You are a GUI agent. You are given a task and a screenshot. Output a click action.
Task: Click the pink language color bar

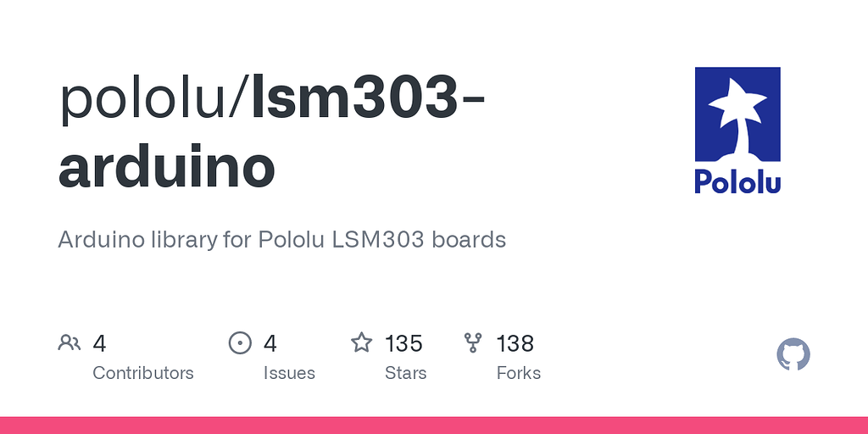[x=434, y=426]
